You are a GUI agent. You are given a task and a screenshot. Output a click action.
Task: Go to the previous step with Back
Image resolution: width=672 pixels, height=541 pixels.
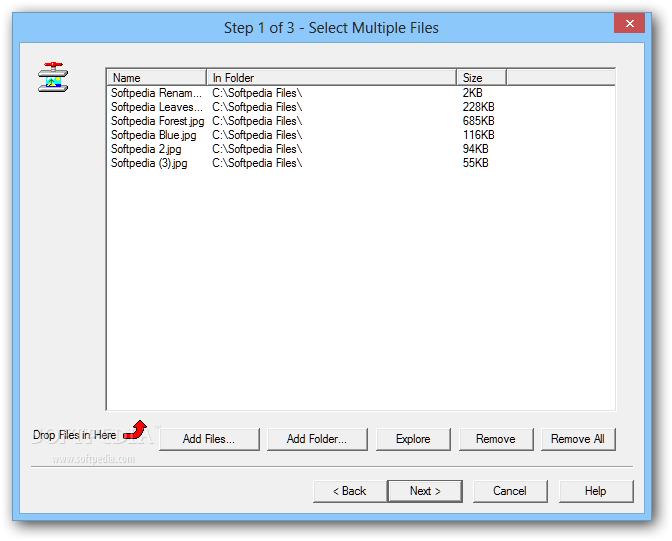pyautogui.click(x=350, y=491)
